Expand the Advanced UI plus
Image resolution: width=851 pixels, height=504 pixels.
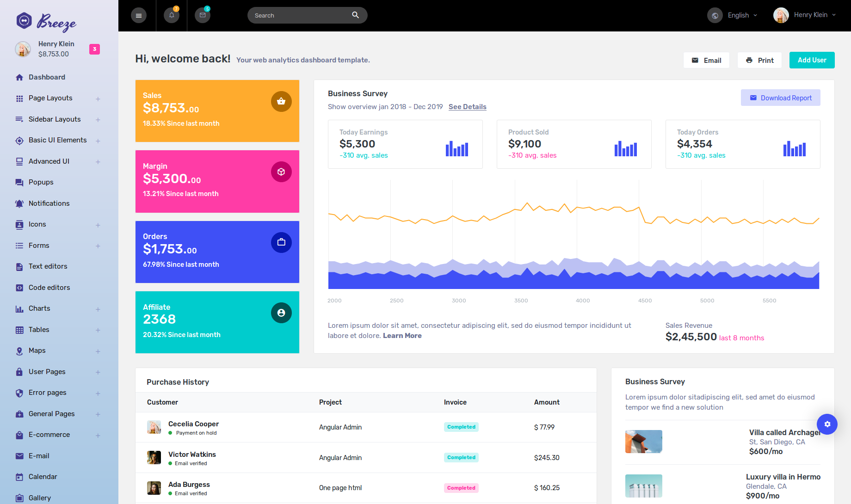(98, 162)
